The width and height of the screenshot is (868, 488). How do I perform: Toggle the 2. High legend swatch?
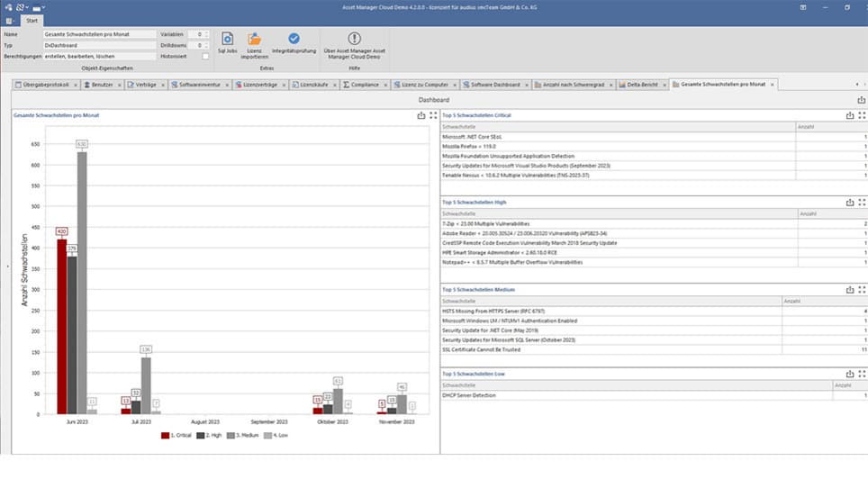201,436
